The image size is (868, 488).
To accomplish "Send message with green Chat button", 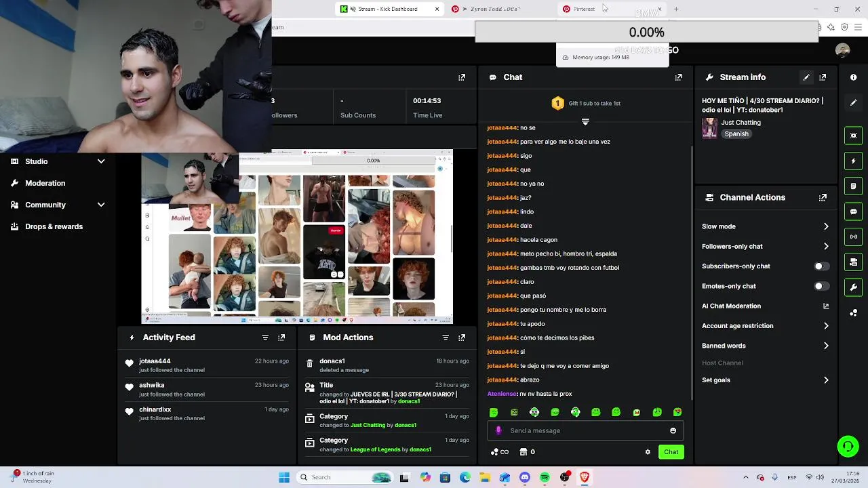I will pos(671,452).
